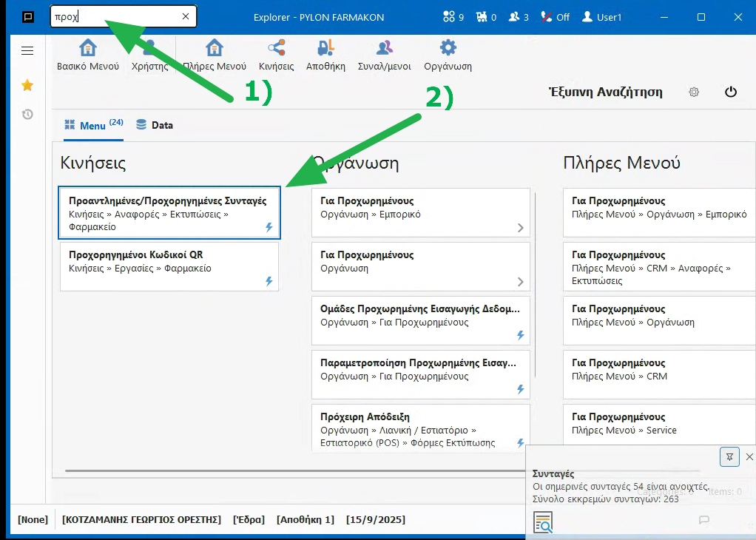
Task: Expand Για Προχωρημένους under Οργάνωση » Εμπορικό
Action: (420, 213)
